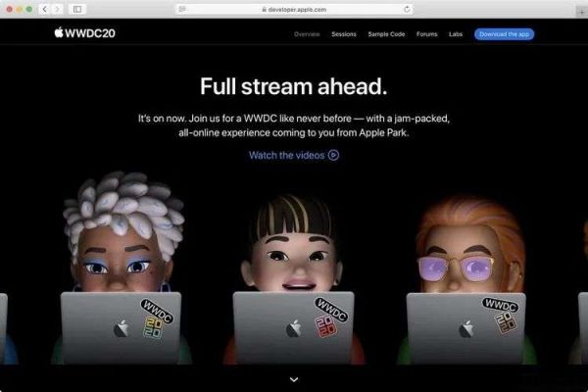Screen dimensions: 588x392
Task: Click Safari's forward navigation arrow
Action: (57, 9)
